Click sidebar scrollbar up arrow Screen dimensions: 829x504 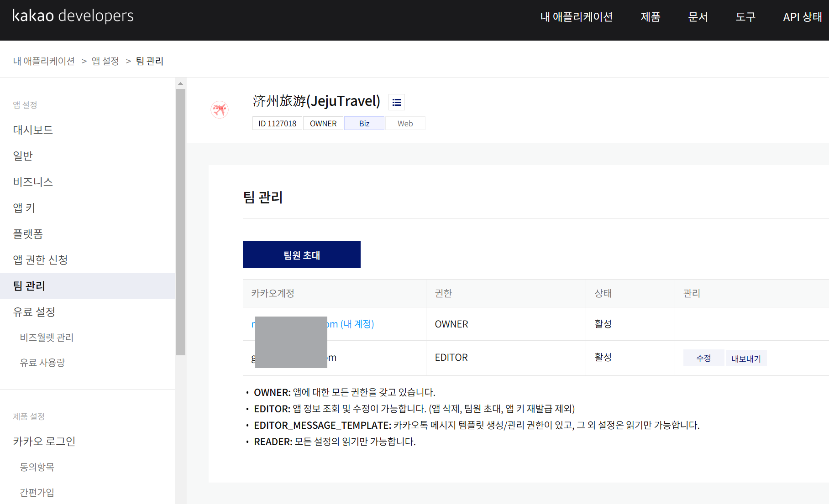[x=180, y=83]
